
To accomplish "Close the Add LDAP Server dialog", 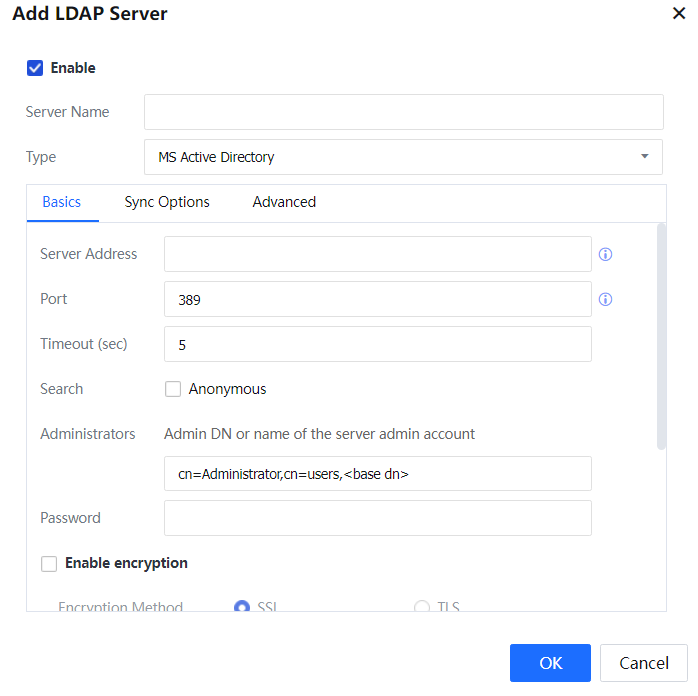I will 679,14.
